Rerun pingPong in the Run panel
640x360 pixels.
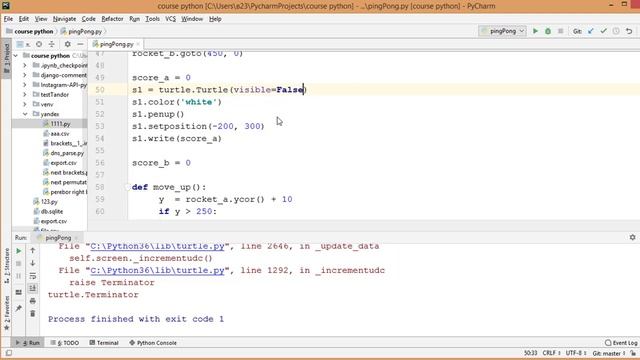coord(19,251)
